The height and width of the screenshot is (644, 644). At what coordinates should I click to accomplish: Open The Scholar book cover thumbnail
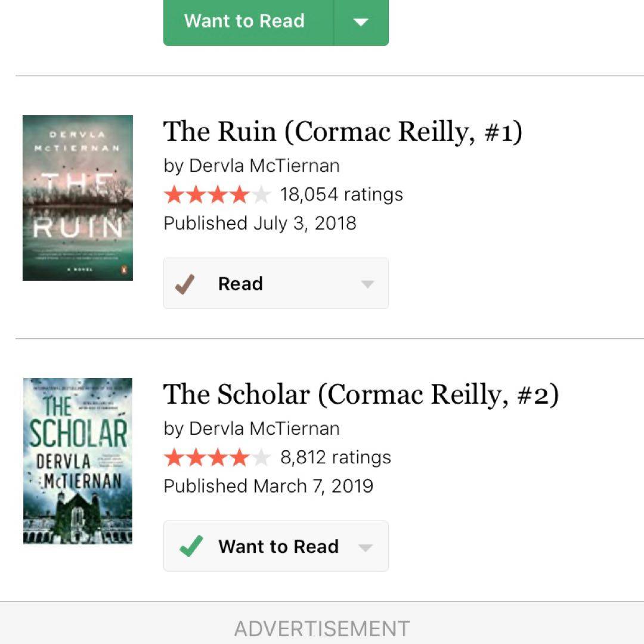click(x=78, y=460)
